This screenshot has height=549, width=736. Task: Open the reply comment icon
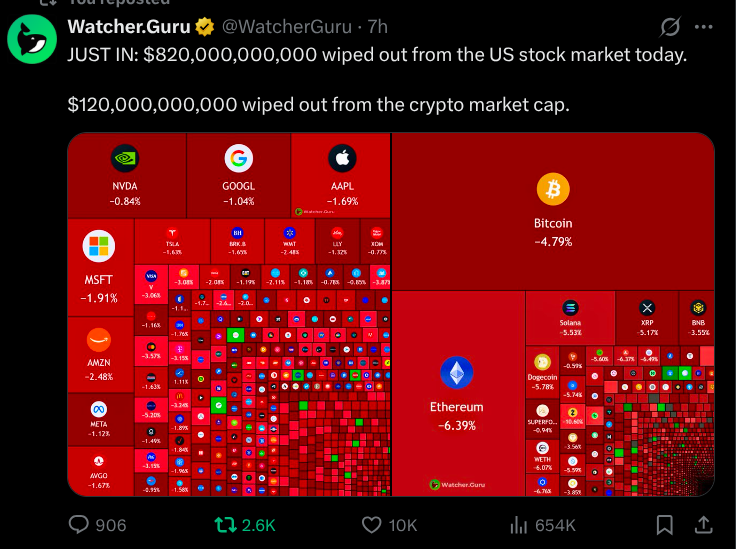click(80, 525)
